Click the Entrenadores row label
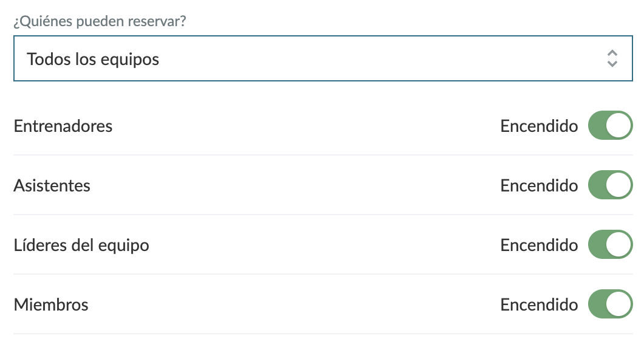Viewport: 644px width, 344px height. click(x=63, y=126)
